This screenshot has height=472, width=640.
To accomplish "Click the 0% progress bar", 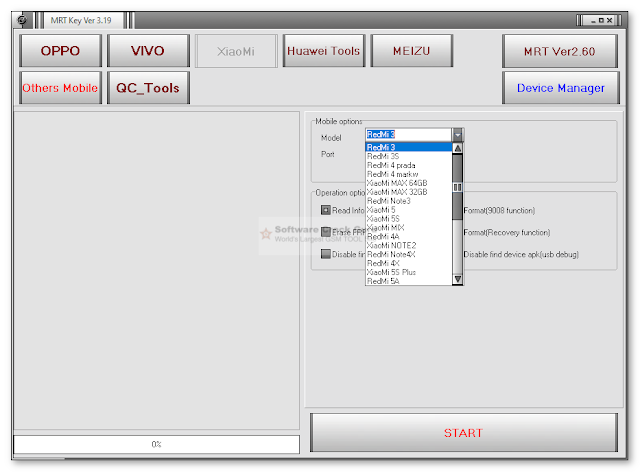I will point(157,444).
